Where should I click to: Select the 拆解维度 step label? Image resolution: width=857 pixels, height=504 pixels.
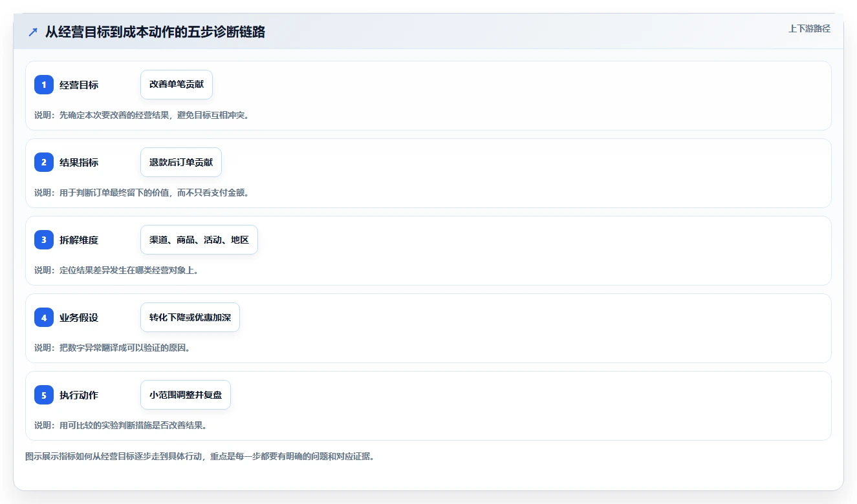[x=79, y=240]
